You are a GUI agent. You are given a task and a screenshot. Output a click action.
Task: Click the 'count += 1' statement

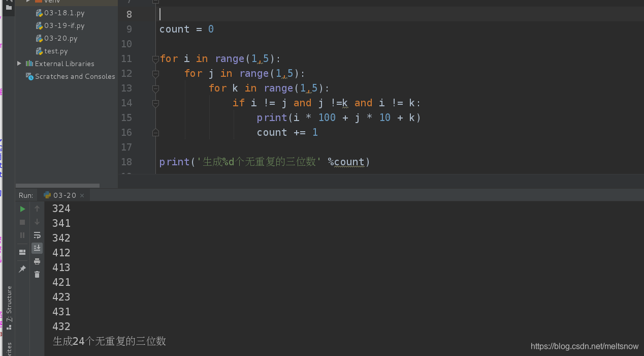287,132
